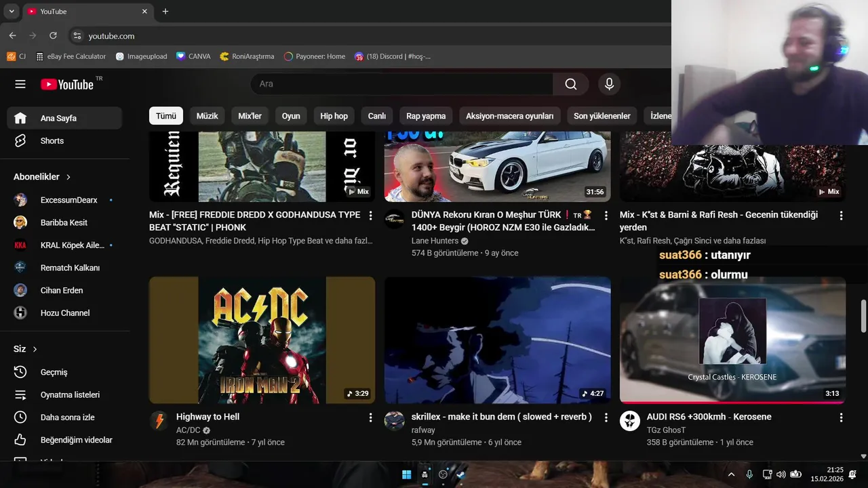Open Highway to Hell video title
This screenshot has height=488, width=868.
tap(208, 417)
